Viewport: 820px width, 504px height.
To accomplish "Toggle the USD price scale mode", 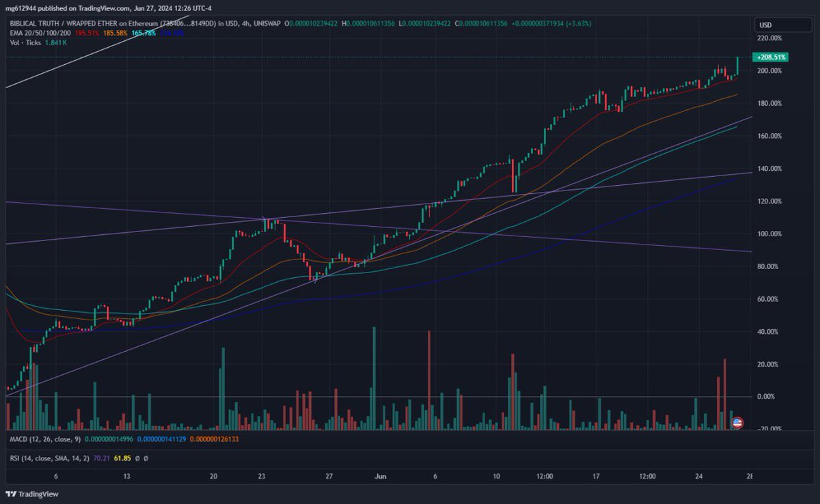I will tap(782, 25).
